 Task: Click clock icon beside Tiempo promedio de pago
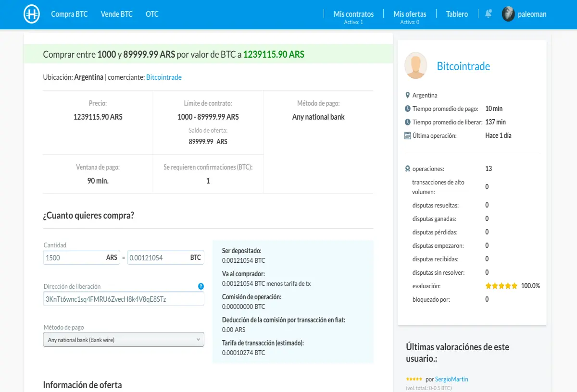[408, 109]
